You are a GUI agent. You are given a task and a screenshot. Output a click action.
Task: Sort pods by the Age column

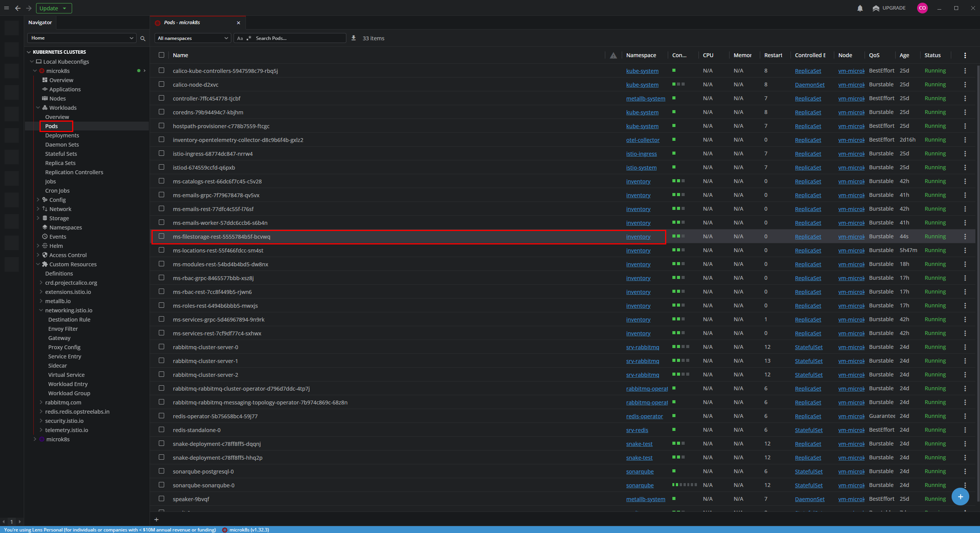click(904, 55)
